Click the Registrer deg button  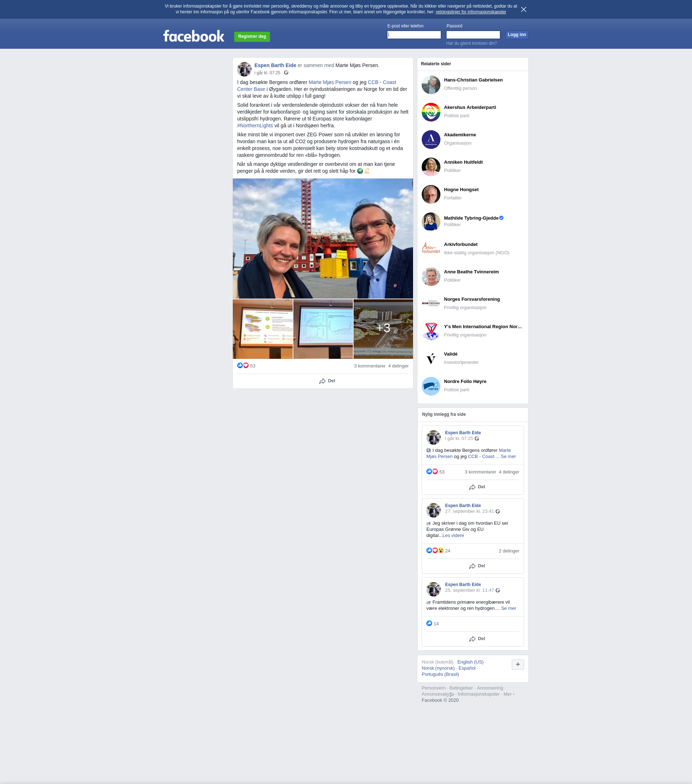click(x=252, y=36)
